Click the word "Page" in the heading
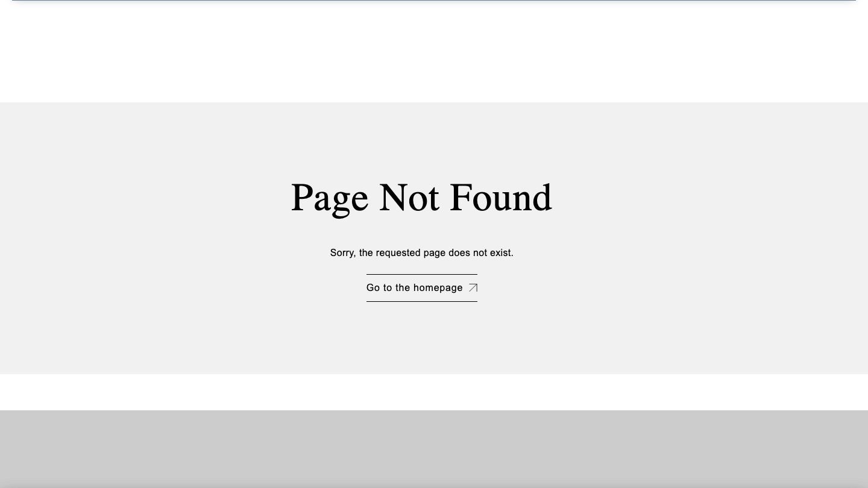 click(x=329, y=199)
